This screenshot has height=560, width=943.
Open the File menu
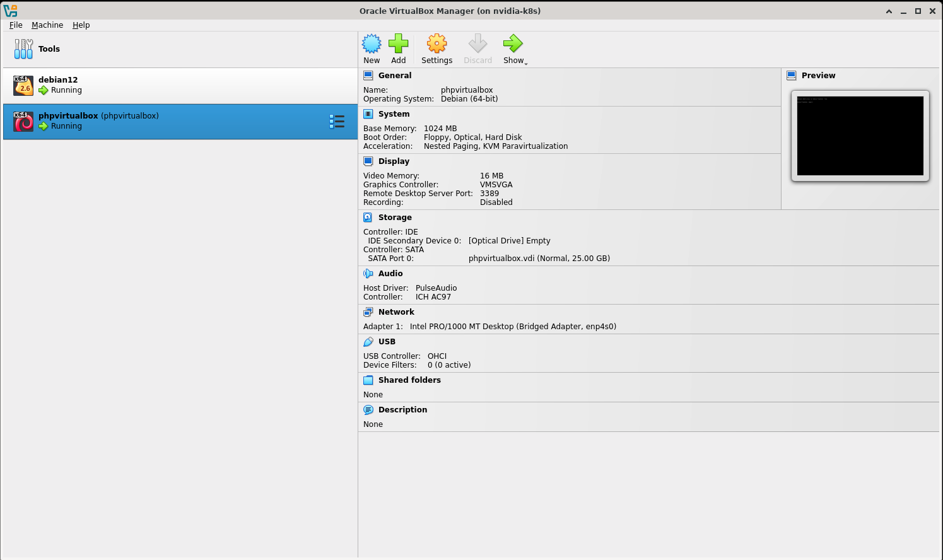pos(16,25)
